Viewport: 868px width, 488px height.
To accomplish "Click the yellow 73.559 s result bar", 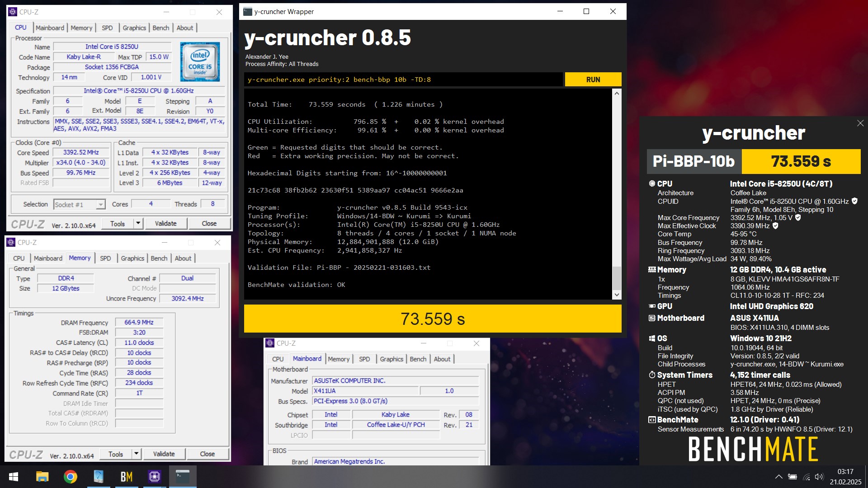I will click(x=433, y=319).
